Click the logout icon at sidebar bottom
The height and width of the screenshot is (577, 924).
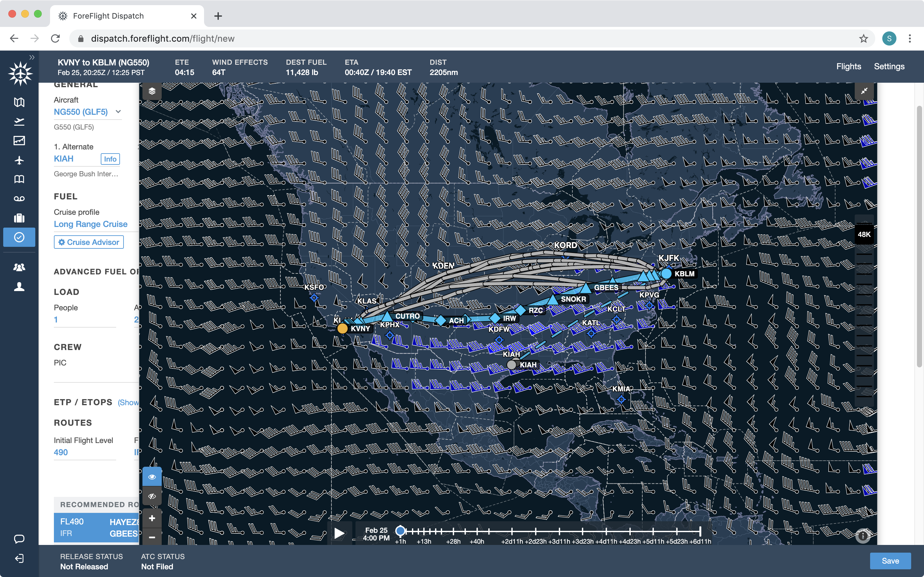click(x=19, y=559)
